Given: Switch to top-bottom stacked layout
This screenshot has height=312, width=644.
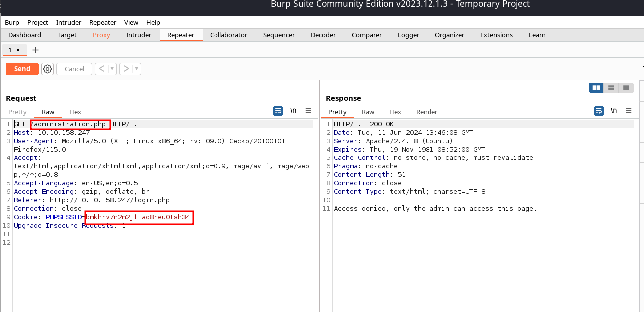Looking at the screenshot, I should tap(611, 88).
